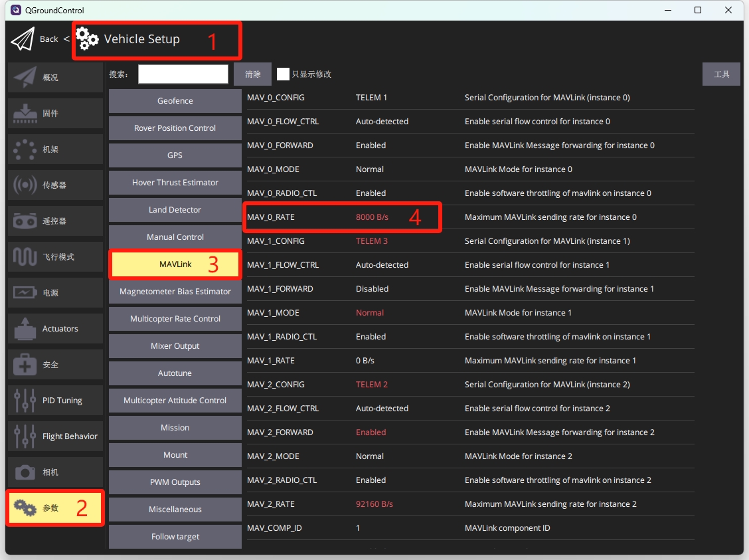The height and width of the screenshot is (560, 749).
Task: Open the 安全 safety medkit icon
Action: coord(25,365)
